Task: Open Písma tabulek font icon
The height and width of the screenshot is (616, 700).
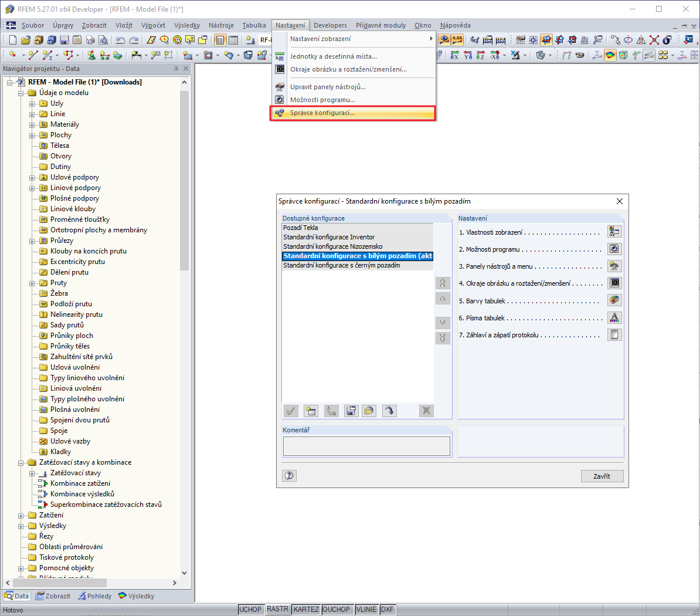Action: pyautogui.click(x=614, y=317)
